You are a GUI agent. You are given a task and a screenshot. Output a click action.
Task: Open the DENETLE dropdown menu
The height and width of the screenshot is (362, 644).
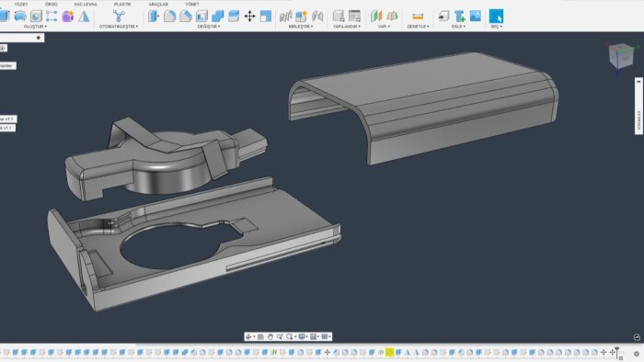[418, 27]
